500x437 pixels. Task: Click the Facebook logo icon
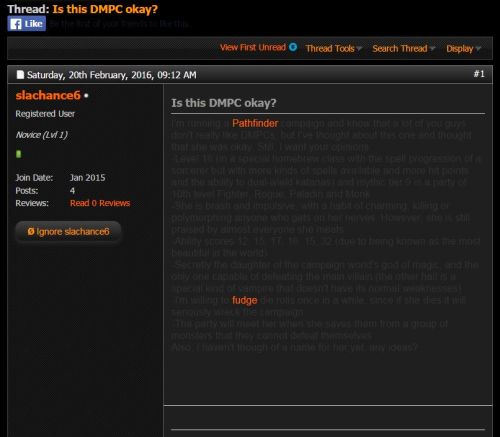click(16, 24)
